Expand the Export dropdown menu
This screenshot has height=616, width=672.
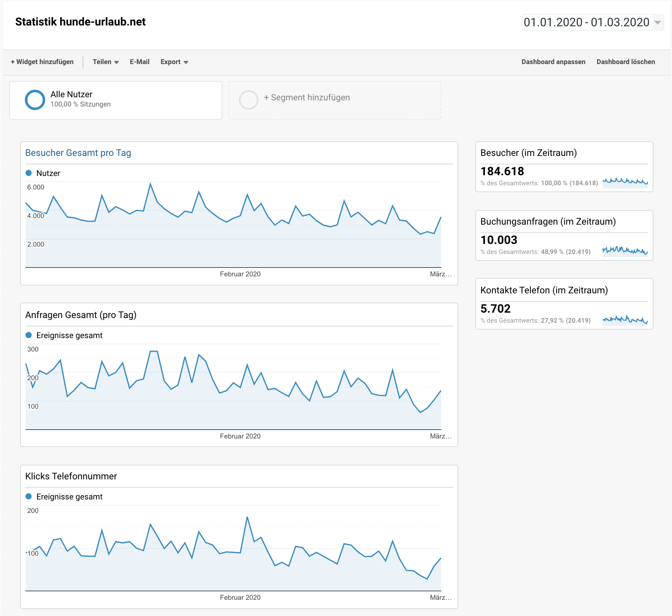[x=174, y=62]
